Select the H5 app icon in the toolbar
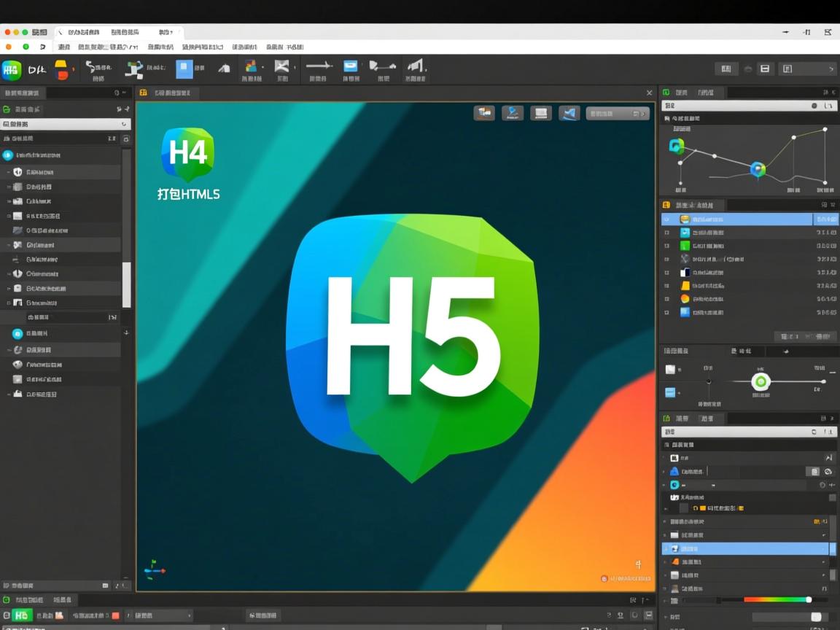840x630 pixels. pyautogui.click(x=11, y=69)
